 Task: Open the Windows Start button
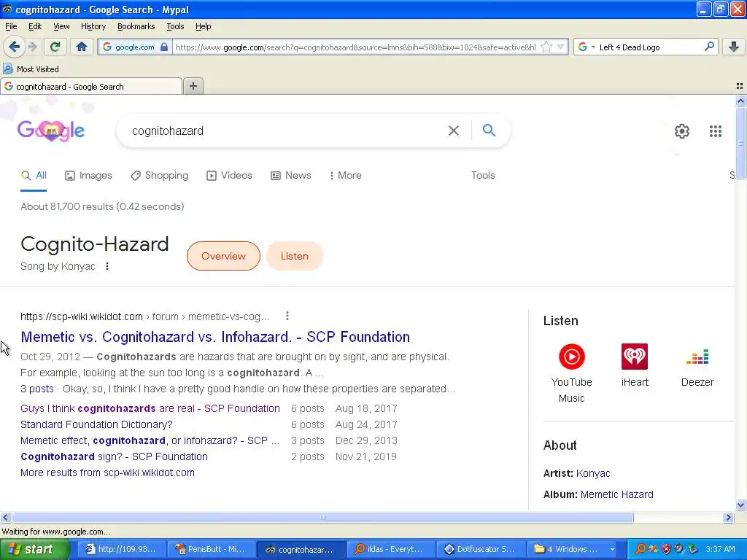[34, 549]
